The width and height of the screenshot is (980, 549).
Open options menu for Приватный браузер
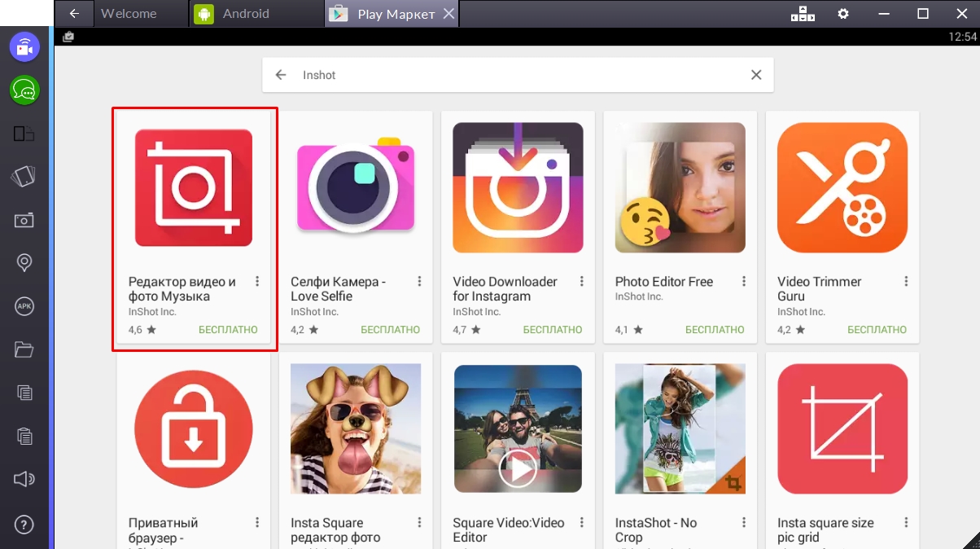(x=257, y=522)
